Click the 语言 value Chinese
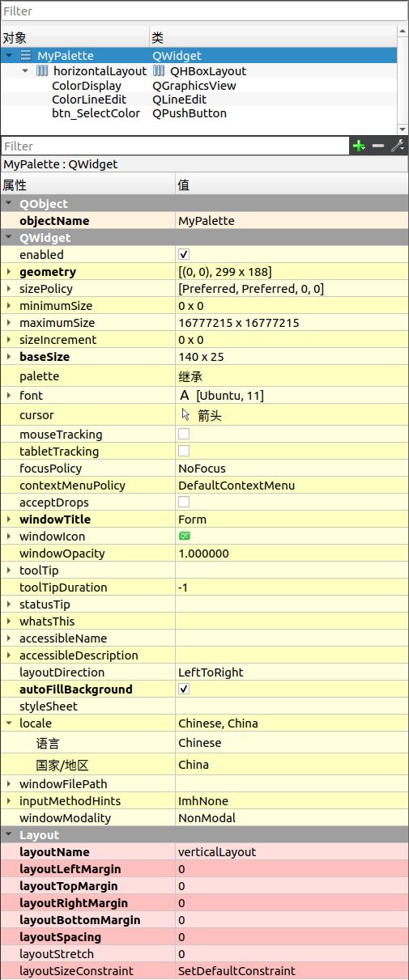The width and height of the screenshot is (409, 980). click(x=199, y=742)
